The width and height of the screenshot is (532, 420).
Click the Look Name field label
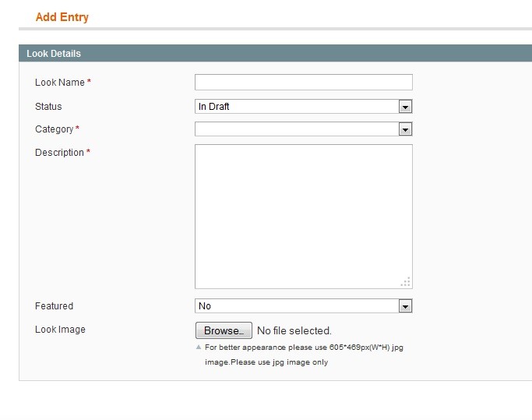(60, 83)
